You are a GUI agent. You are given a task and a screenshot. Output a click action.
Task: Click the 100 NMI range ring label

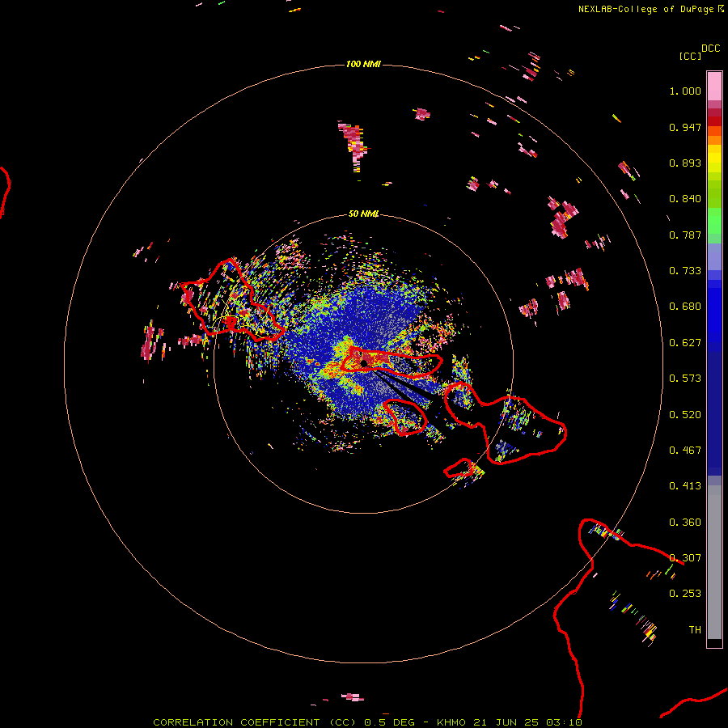(x=363, y=64)
